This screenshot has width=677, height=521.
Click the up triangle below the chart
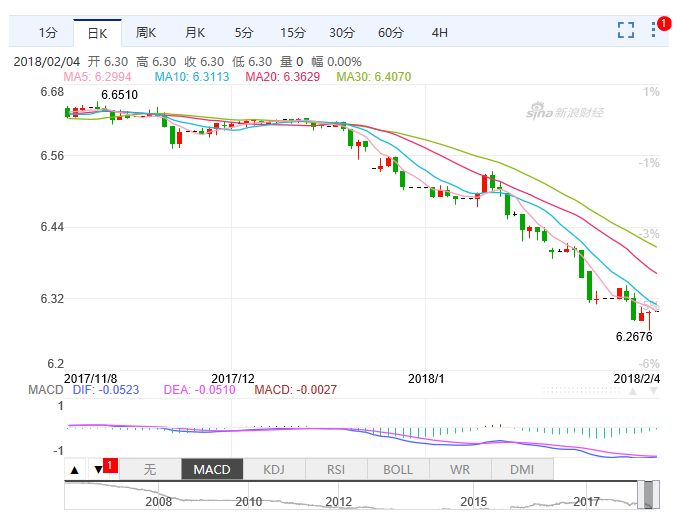click(75, 469)
